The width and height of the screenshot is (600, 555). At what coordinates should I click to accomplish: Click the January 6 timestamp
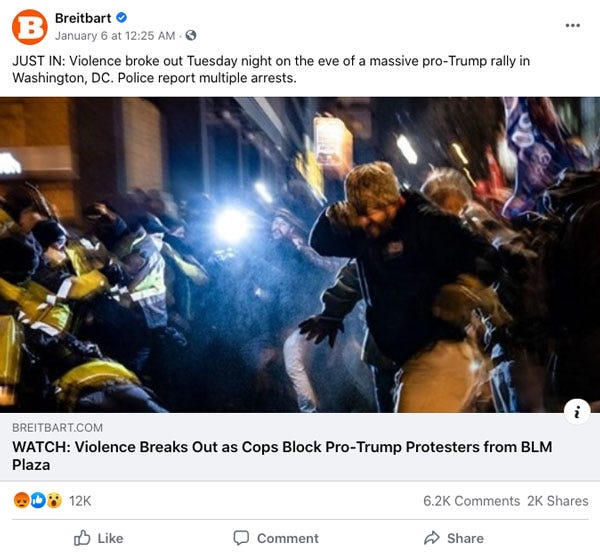point(115,36)
